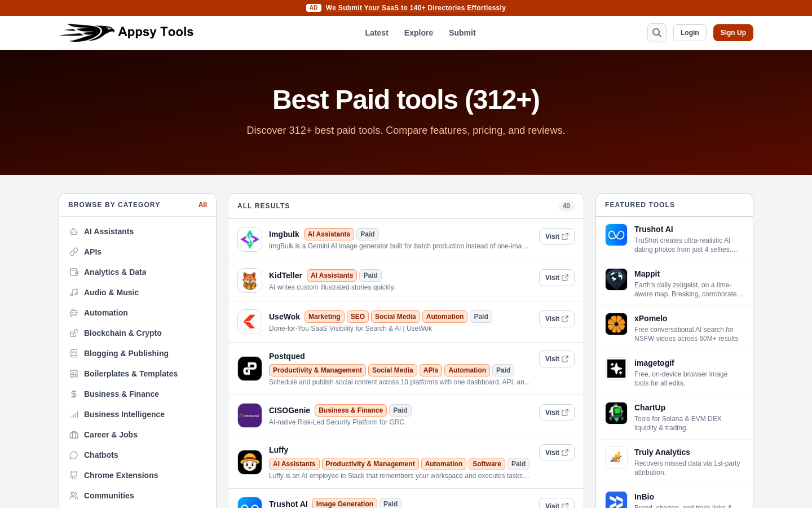
Task: Open the Postqued tool title
Action: 287,356
